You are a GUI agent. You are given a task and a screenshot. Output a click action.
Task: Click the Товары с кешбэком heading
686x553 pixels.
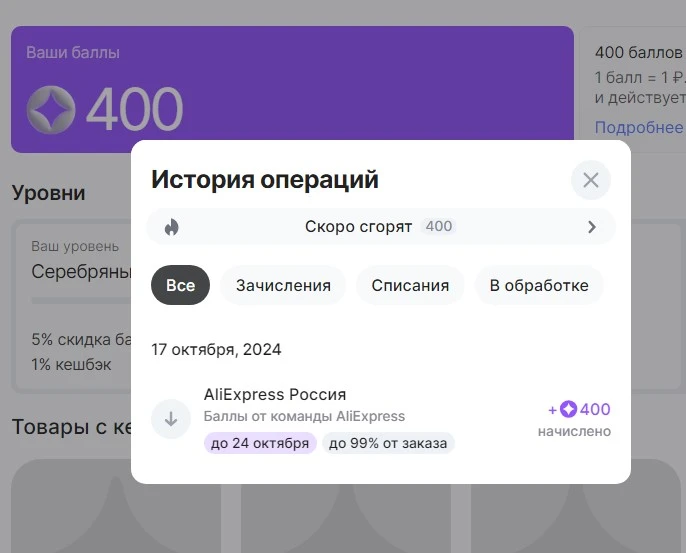tap(71, 427)
